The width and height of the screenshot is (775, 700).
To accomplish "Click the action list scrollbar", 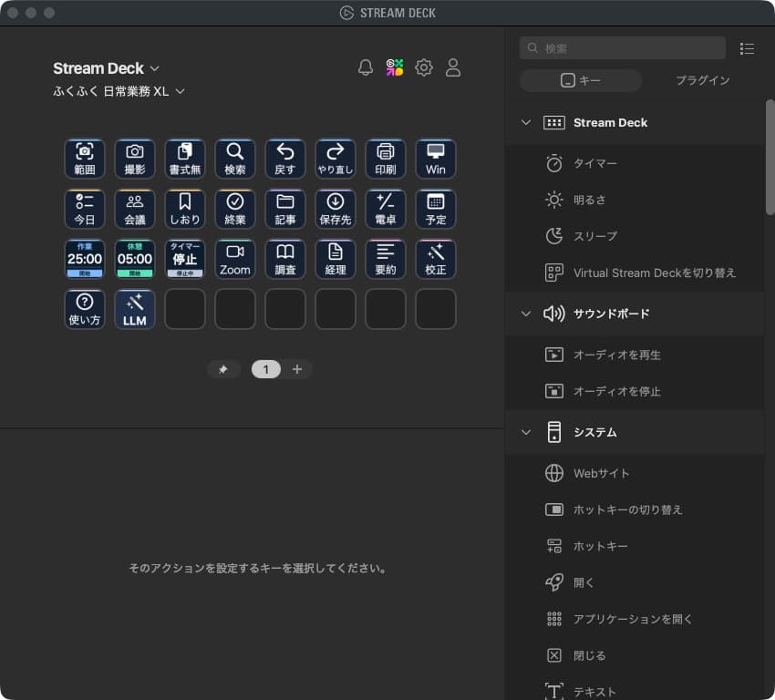I will tap(770, 157).
